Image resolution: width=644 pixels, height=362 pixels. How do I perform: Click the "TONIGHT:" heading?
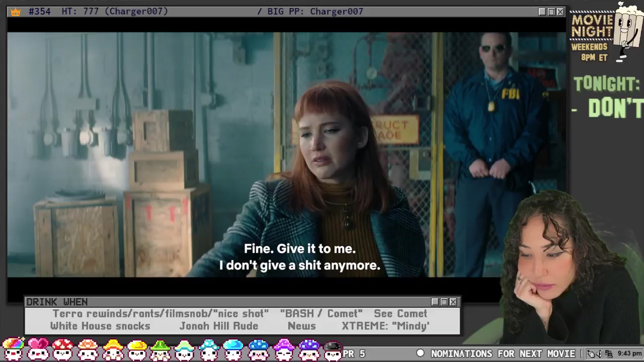[607, 84]
